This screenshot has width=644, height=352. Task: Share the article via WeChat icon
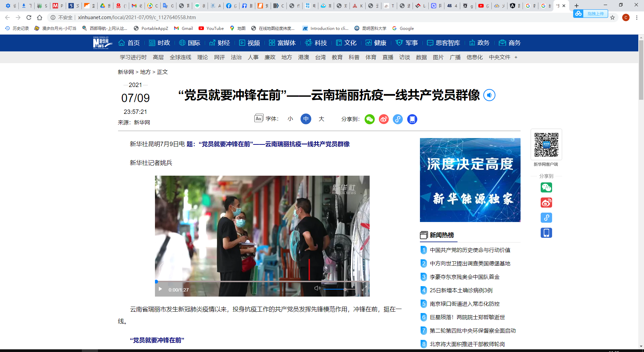(x=369, y=119)
